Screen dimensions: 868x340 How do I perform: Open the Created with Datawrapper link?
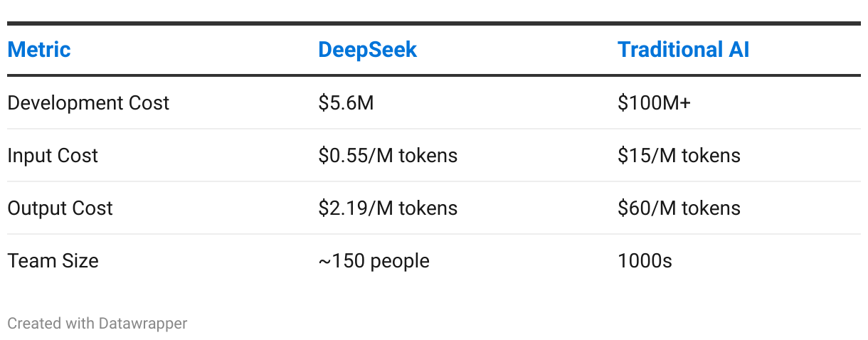pos(97,324)
